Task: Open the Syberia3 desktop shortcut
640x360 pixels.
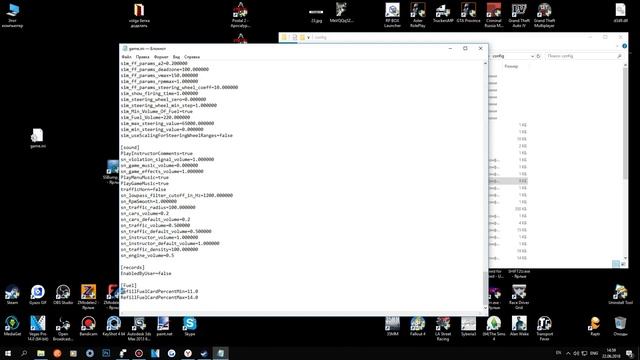Action: [x=468, y=326]
